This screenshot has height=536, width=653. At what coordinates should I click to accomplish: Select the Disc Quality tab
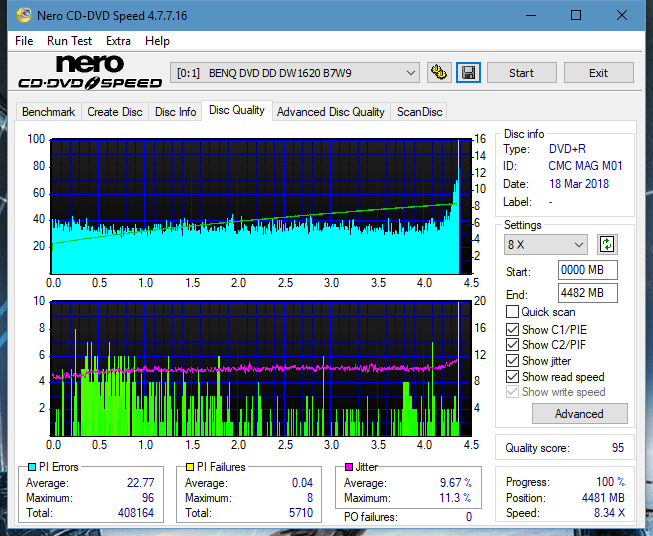[x=237, y=110]
